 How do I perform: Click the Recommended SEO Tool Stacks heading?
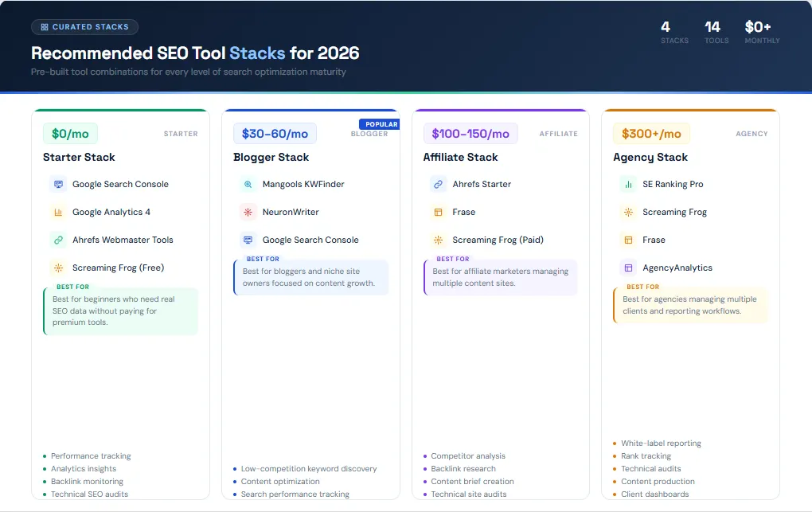195,53
